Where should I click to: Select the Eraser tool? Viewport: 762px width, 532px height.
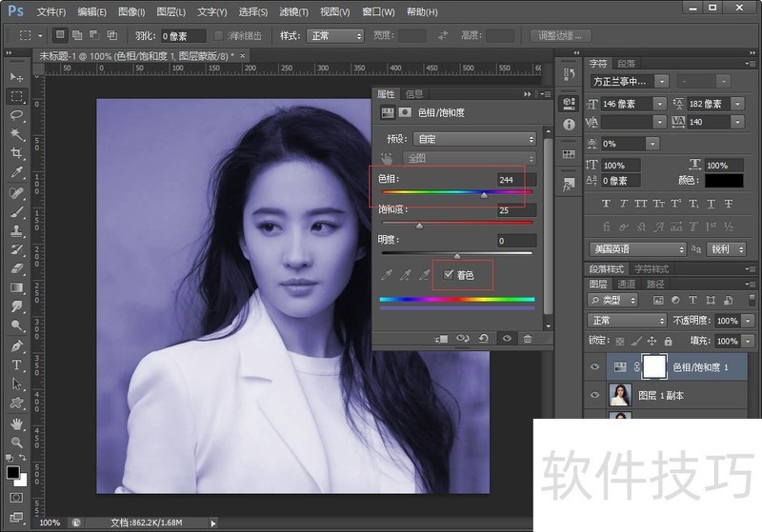pyautogui.click(x=16, y=268)
